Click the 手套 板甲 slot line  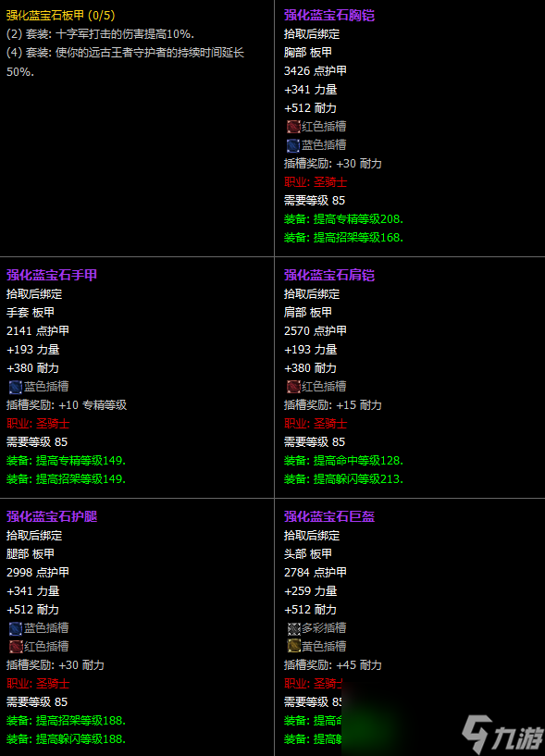pyautogui.click(x=31, y=313)
